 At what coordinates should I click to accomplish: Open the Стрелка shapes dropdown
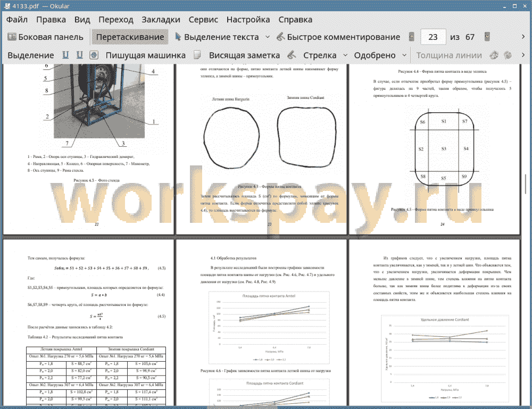(x=345, y=55)
